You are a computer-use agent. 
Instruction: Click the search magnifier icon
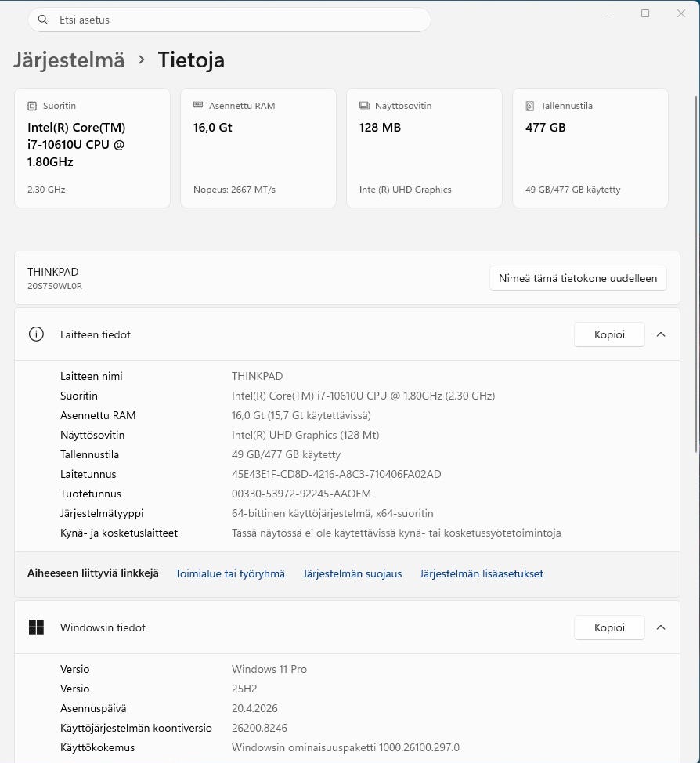pos(42,20)
